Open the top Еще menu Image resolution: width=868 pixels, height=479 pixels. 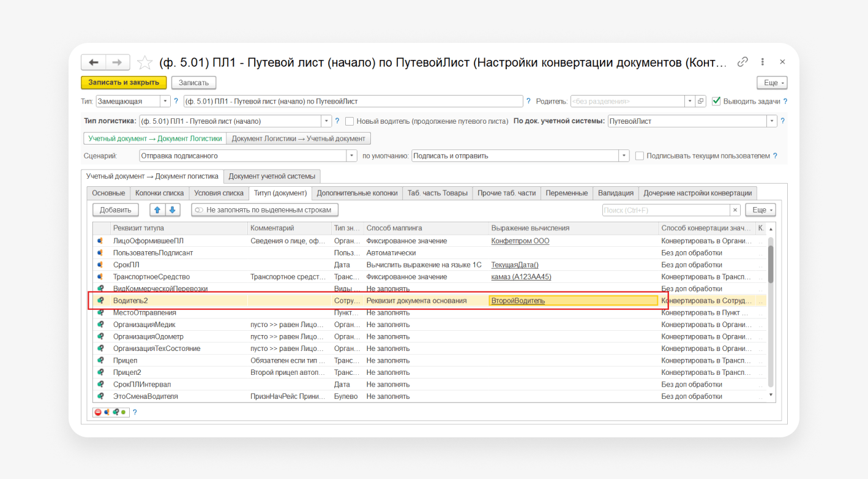[x=772, y=83]
